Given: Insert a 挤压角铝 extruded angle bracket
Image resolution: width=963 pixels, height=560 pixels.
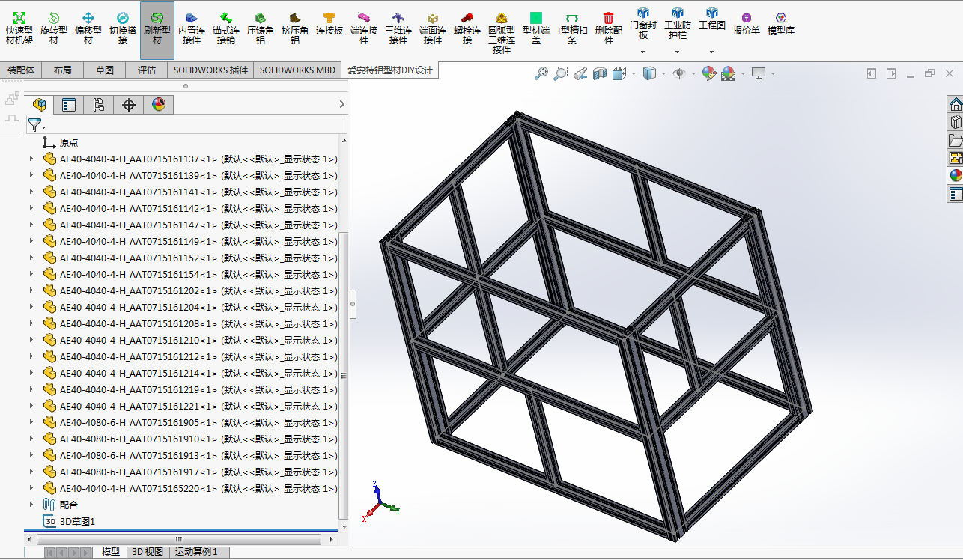Looking at the screenshot, I should pyautogui.click(x=295, y=28).
